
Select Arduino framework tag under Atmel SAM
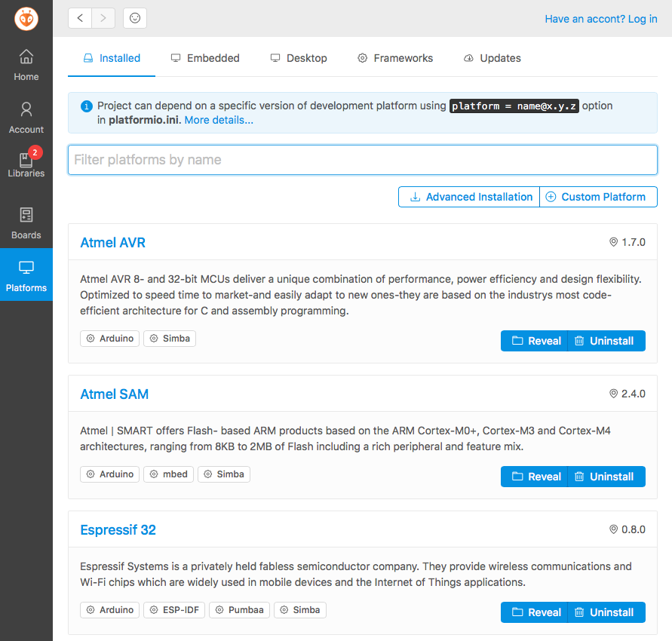click(109, 474)
